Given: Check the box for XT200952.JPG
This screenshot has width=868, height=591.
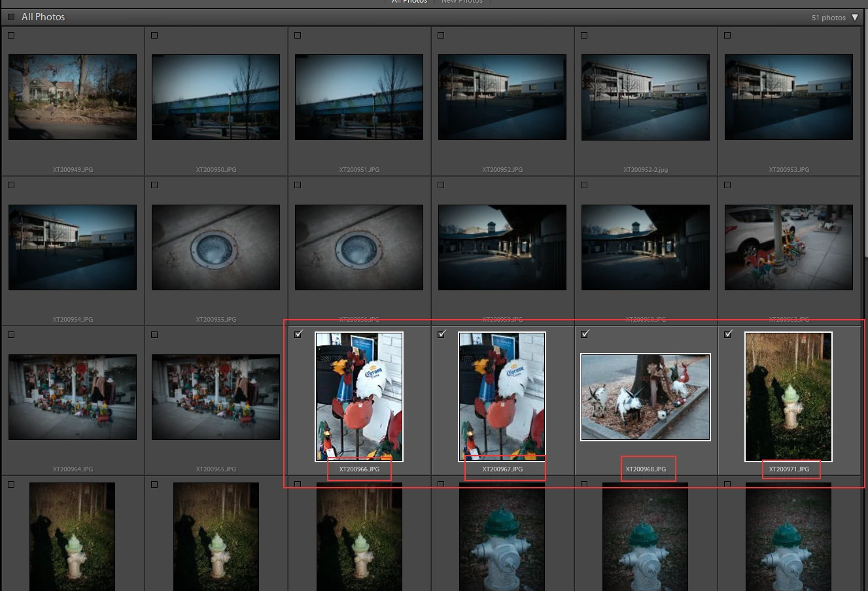Looking at the screenshot, I should [x=441, y=35].
